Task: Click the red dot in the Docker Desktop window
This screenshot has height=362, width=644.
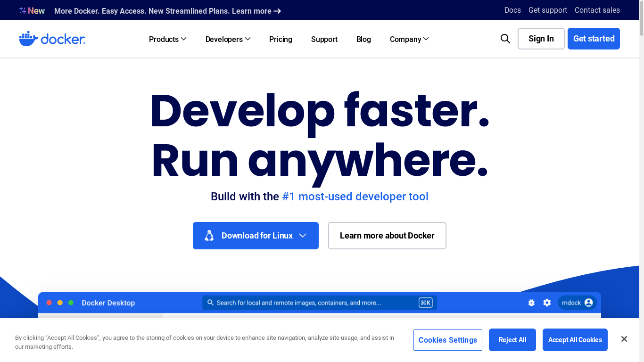Action: (49, 303)
